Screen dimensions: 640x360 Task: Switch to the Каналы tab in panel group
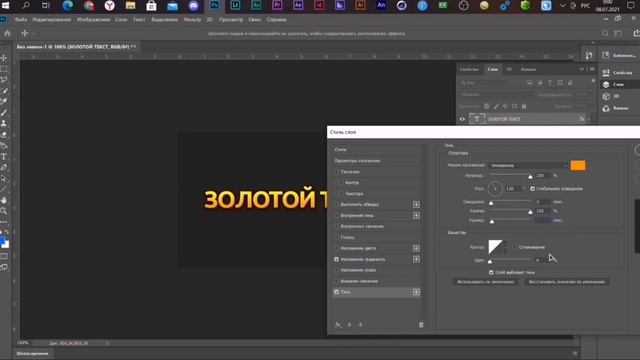pos(528,69)
